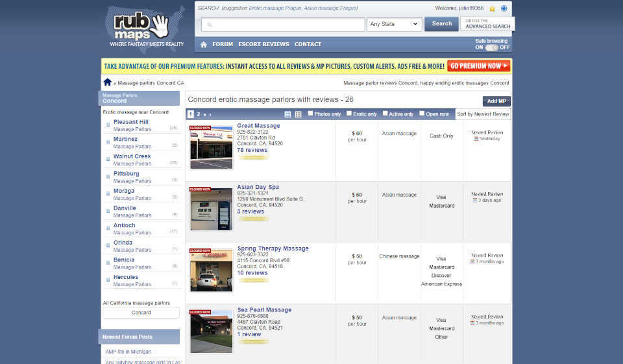
Task: Click the home icon in the navigation bar
Action: pos(204,45)
